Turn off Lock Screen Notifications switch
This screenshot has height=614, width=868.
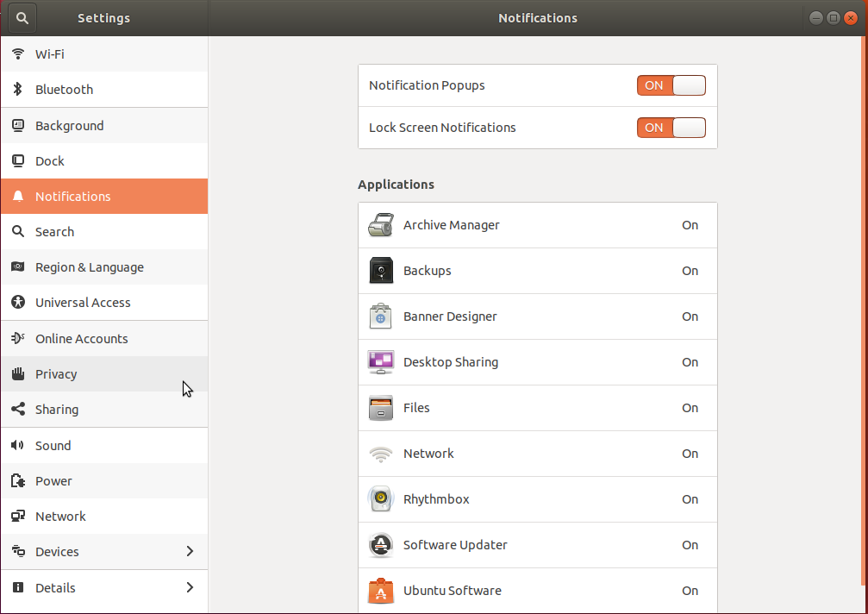coord(671,128)
